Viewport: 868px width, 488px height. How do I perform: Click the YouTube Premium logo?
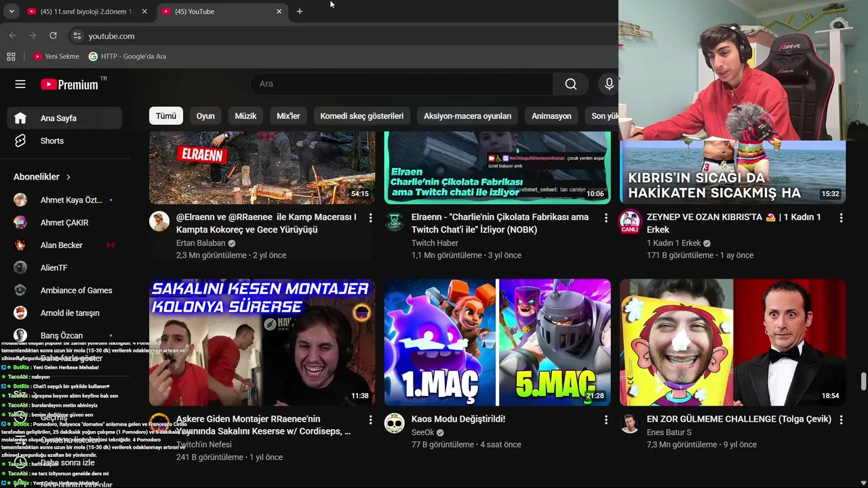pos(69,84)
